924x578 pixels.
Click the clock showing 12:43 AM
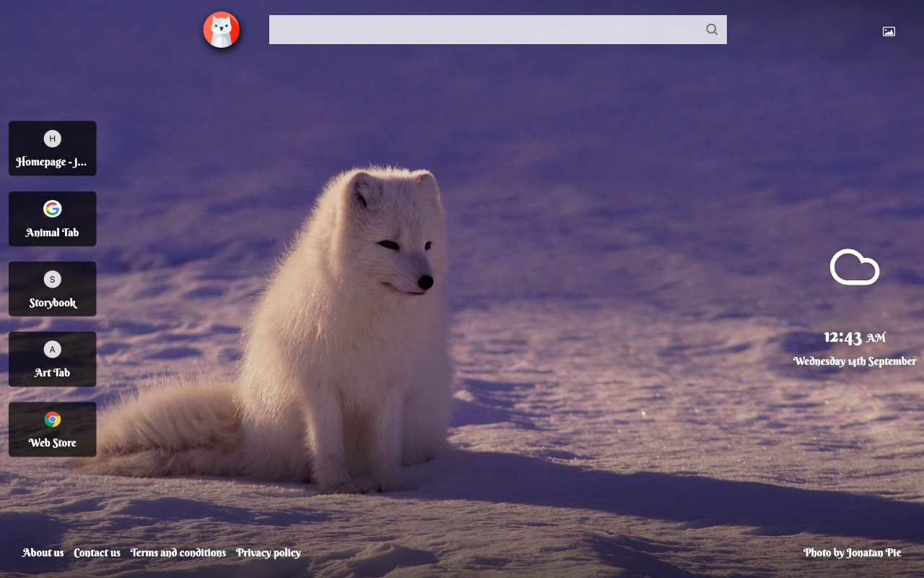pos(854,336)
